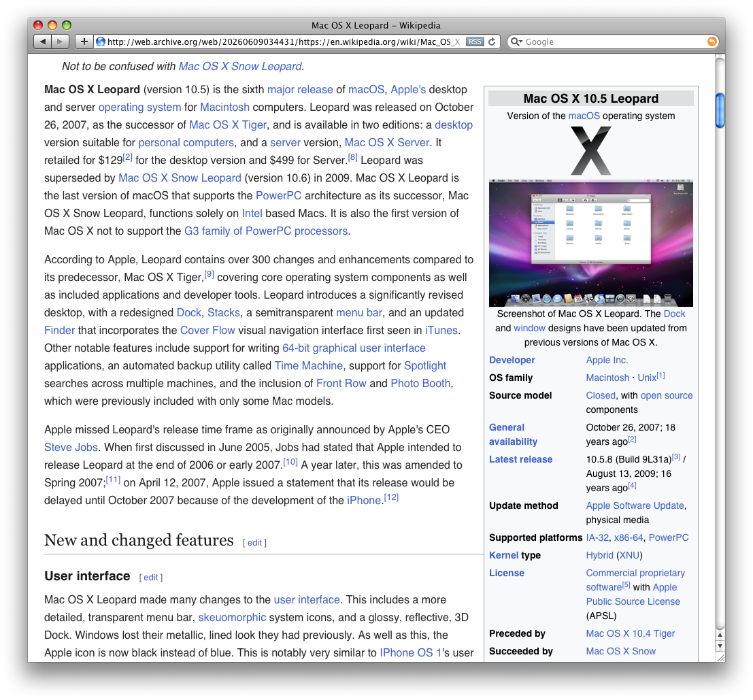The height and width of the screenshot is (700, 753).
Task: Open the Mac OS X Leopard screenshot thumbnail
Action: pos(590,243)
